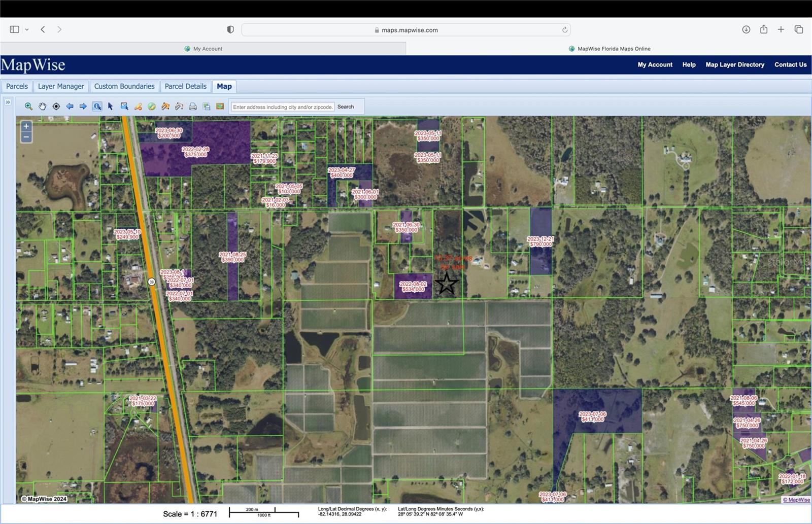Open the Map Layer Directory link

[x=734, y=65]
